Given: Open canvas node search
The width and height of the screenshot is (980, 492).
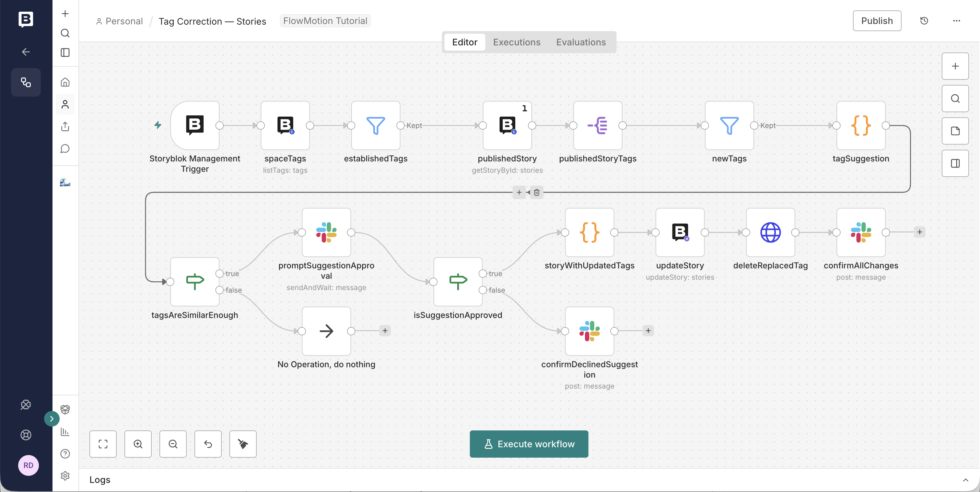Looking at the screenshot, I should (x=955, y=99).
